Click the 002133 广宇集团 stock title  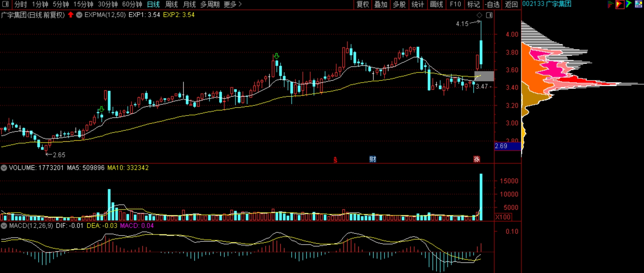coord(547,4)
